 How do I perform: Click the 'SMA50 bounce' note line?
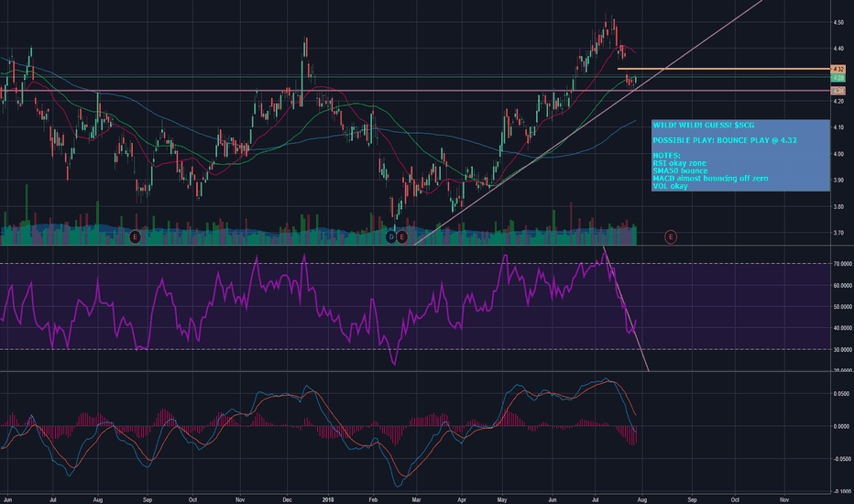point(680,170)
